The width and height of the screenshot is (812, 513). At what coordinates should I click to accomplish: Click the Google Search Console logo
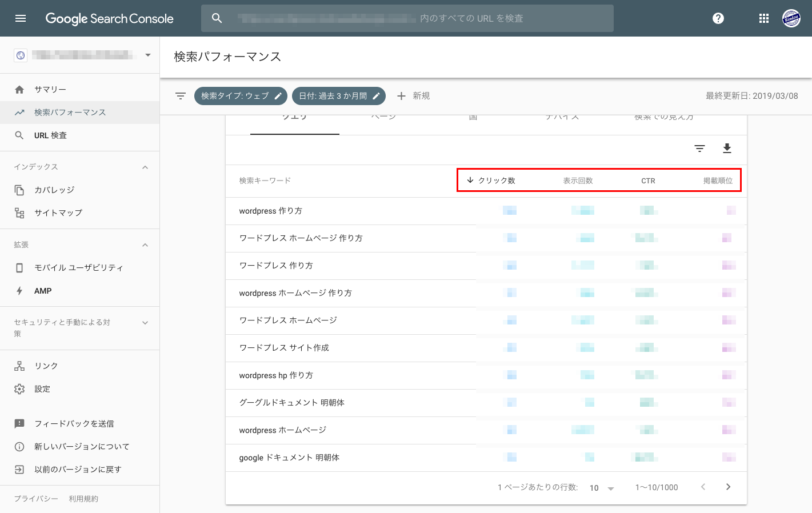click(109, 19)
